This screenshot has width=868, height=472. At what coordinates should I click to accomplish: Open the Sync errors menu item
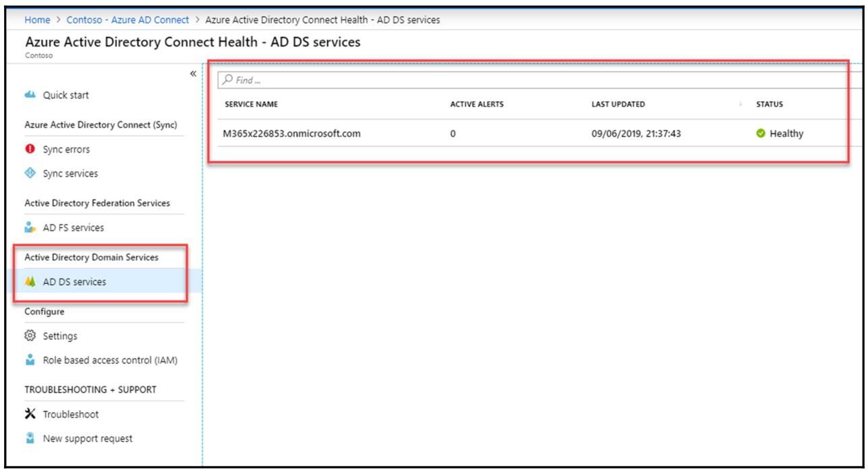point(67,149)
